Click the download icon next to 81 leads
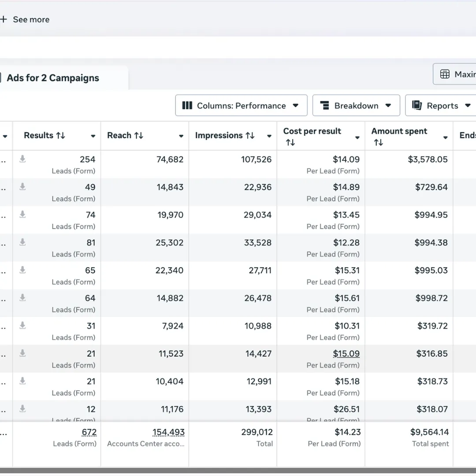The height and width of the screenshot is (476, 476). point(22,242)
